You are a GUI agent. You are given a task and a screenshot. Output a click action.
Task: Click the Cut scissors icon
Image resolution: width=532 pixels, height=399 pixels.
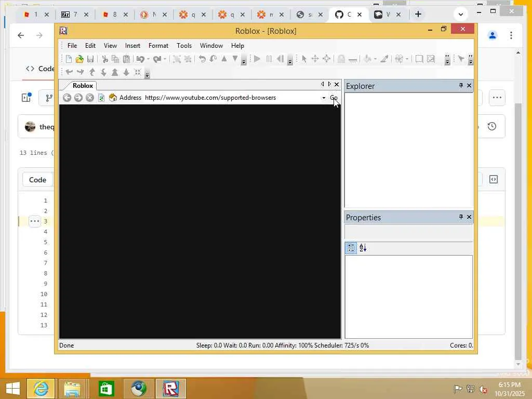coord(105,59)
